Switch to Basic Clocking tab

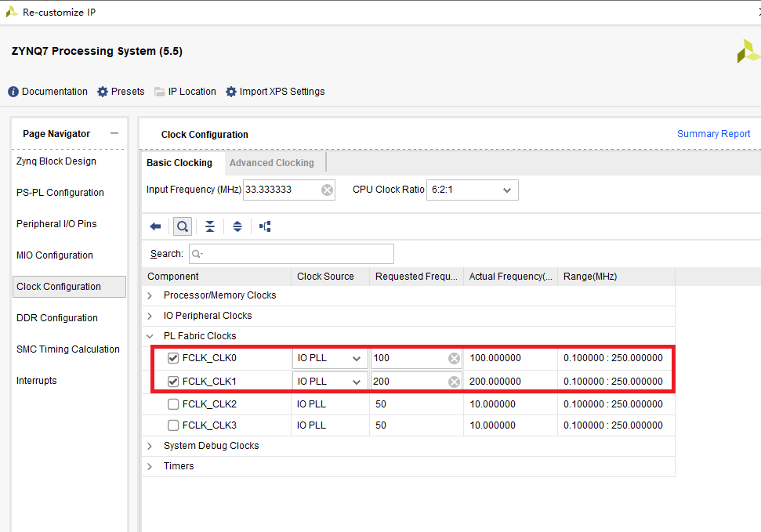coord(179,163)
